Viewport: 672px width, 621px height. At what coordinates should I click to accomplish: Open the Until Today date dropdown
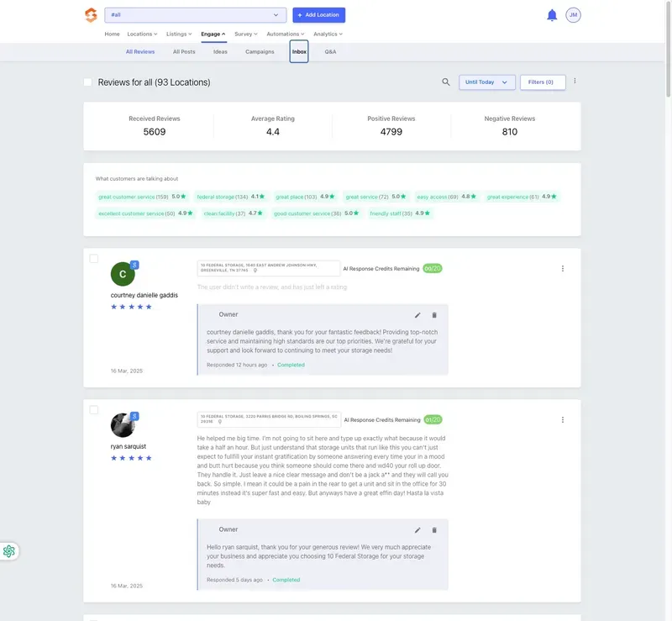pos(487,82)
